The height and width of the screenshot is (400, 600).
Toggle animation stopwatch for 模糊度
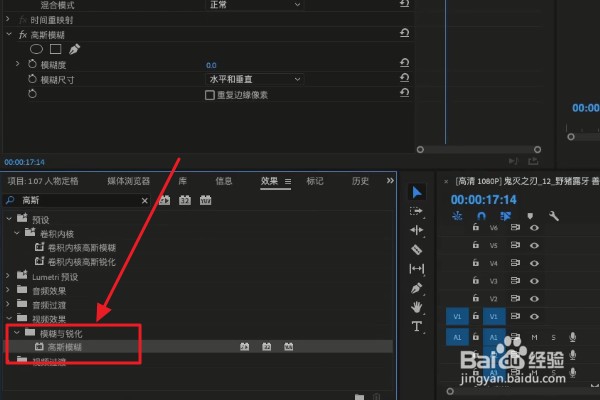point(33,64)
